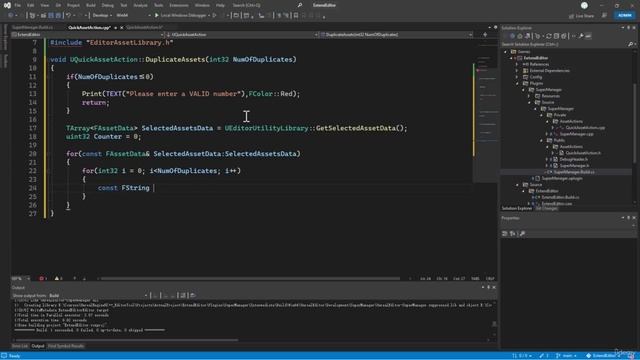
Task: Click the editor horizontal scrollbar
Action: tap(250, 278)
